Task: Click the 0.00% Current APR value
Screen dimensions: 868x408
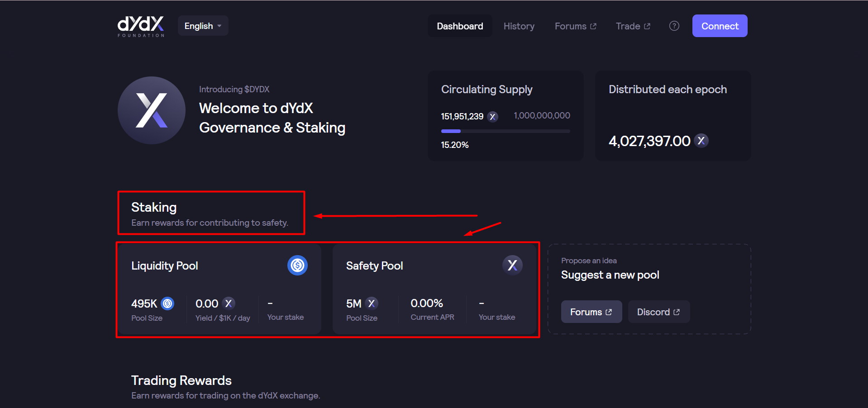Action: coord(427,303)
